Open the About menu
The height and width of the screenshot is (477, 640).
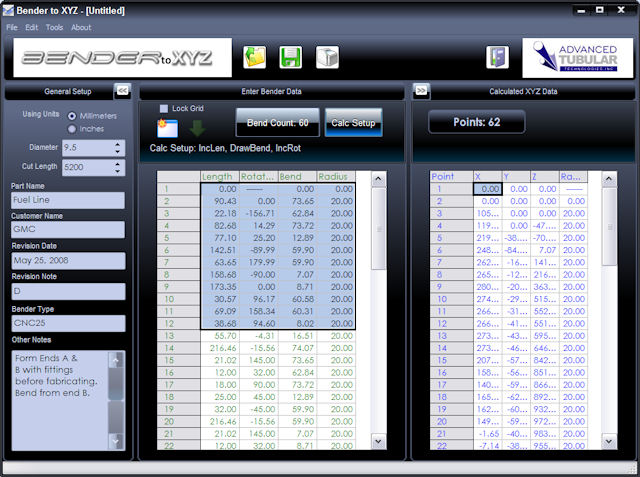[81, 27]
